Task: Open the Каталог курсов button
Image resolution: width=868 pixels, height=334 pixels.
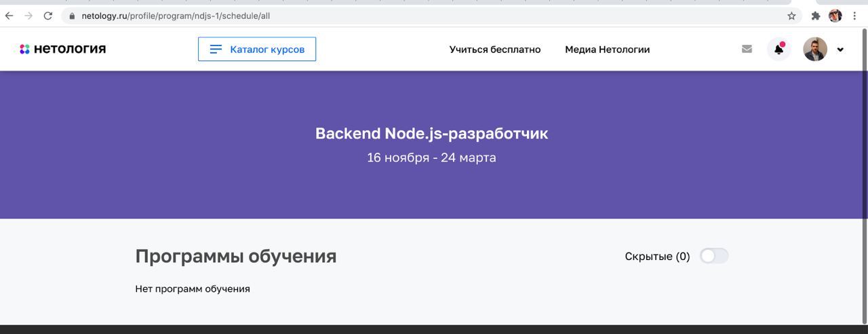Action: coord(257,49)
